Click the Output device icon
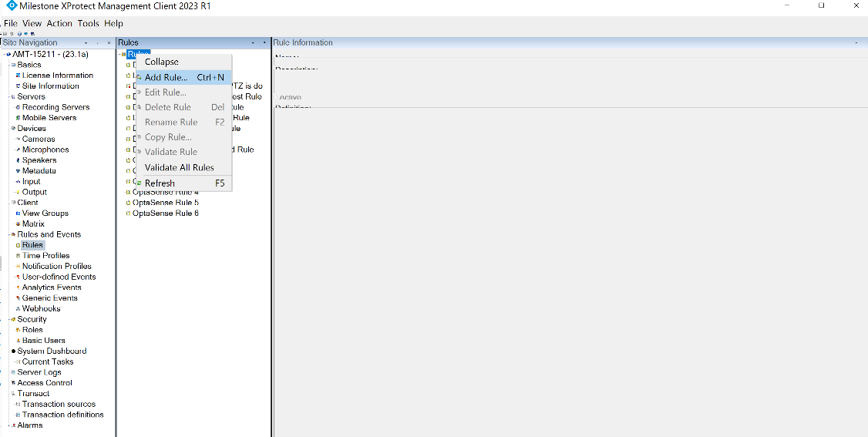 [x=18, y=192]
